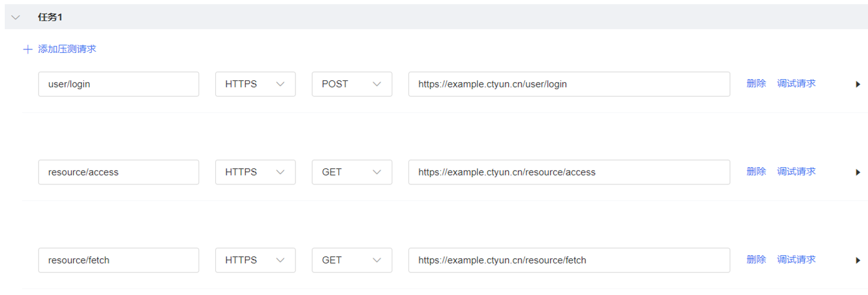Viewport: 868px width, 295px height.
Task: Delete the resource/fetch request
Action: [x=756, y=260]
